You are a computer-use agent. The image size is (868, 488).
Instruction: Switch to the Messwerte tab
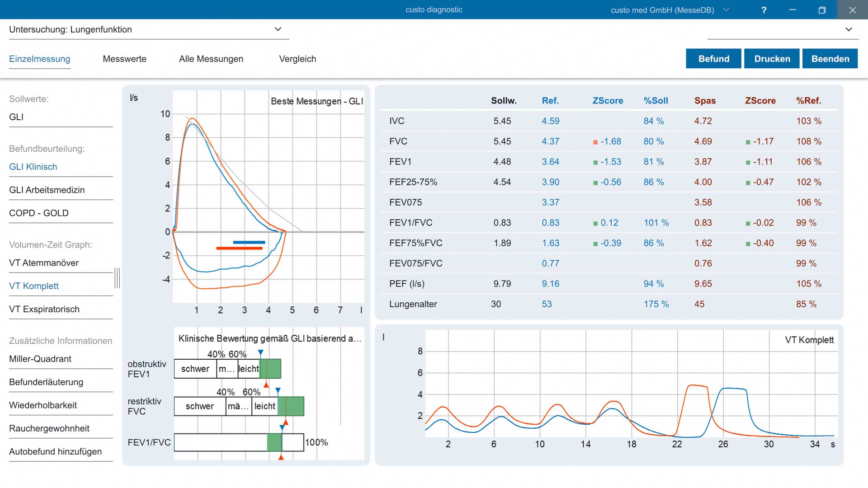(125, 59)
